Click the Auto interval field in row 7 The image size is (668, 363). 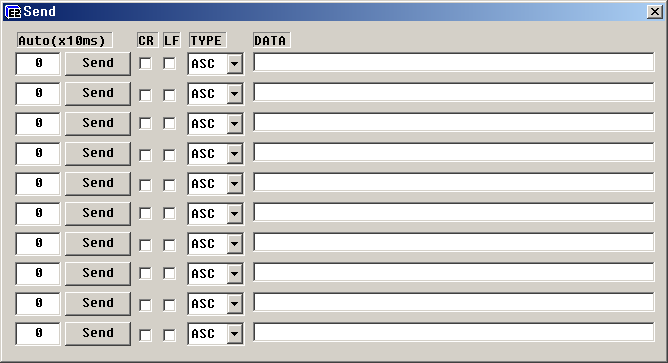38,244
